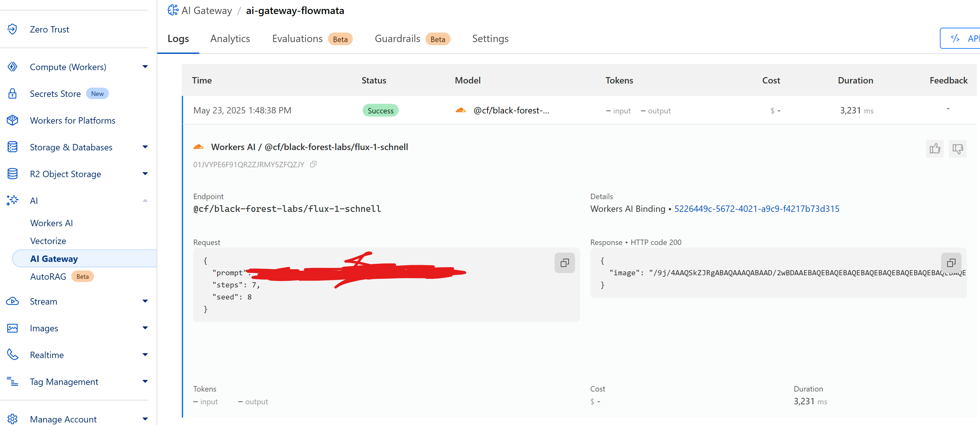Click the Success status badge
980x425 pixels.
[380, 111]
